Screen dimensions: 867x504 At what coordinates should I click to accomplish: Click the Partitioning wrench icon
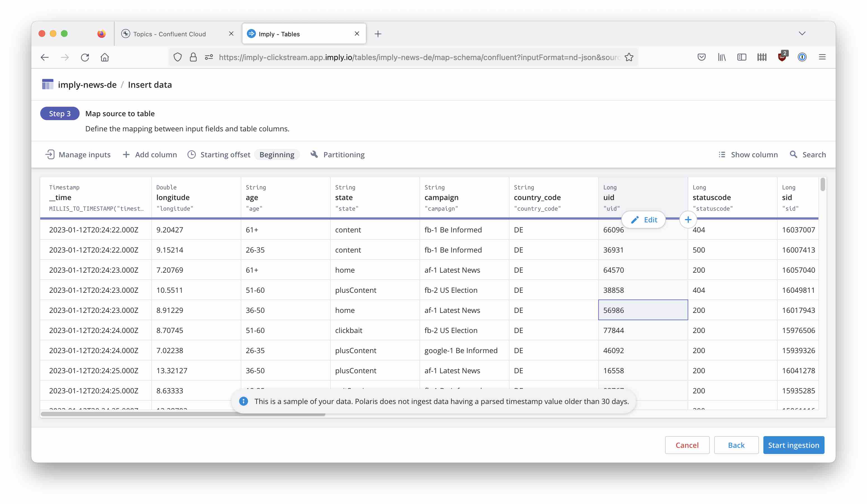(x=314, y=154)
